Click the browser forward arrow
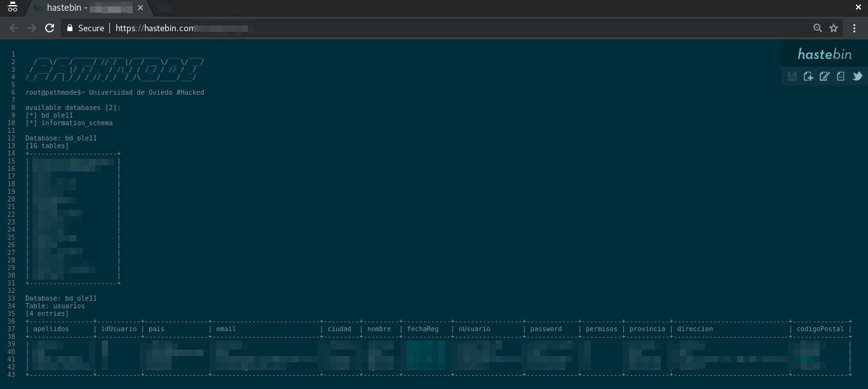The height and width of the screenshot is (389, 868). [32, 28]
